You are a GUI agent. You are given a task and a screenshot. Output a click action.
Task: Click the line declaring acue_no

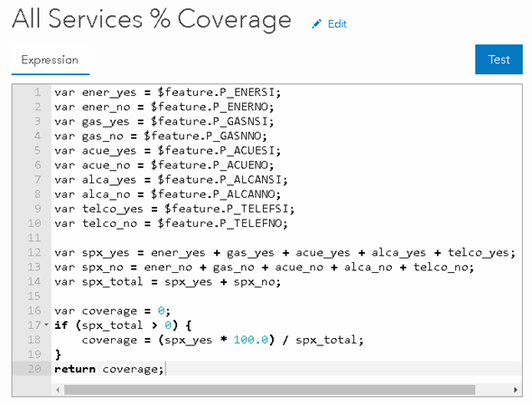point(164,165)
